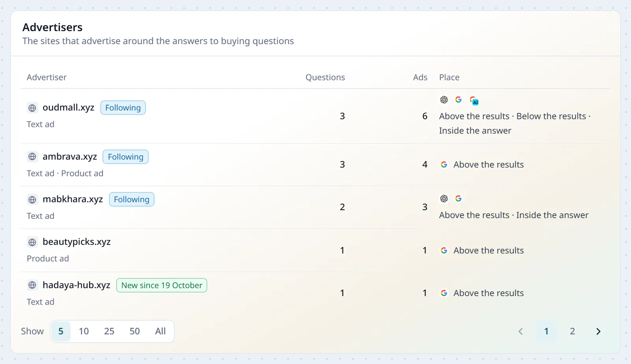The image size is (631, 364).
Task: Show 25 rows per page
Action: [x=109, y=331]
